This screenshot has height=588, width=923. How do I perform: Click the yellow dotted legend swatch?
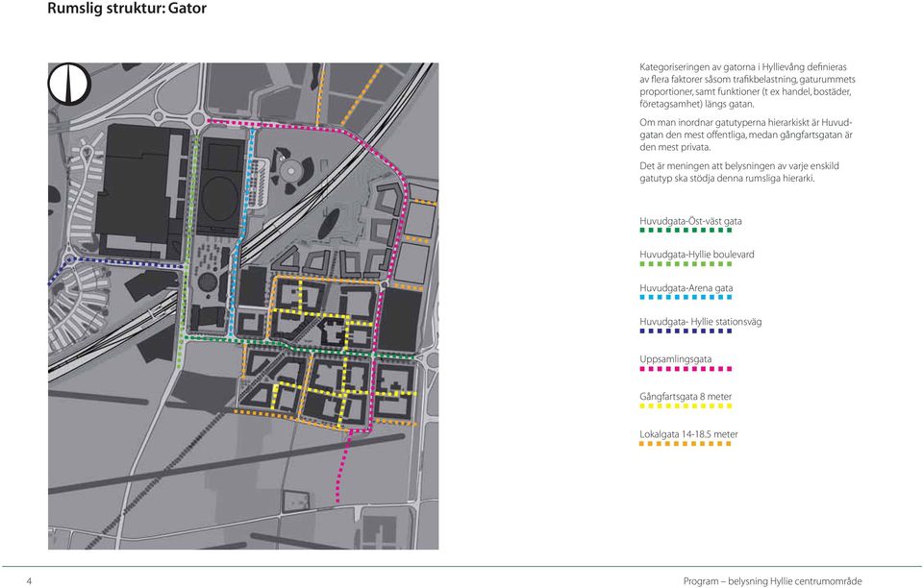686,406
